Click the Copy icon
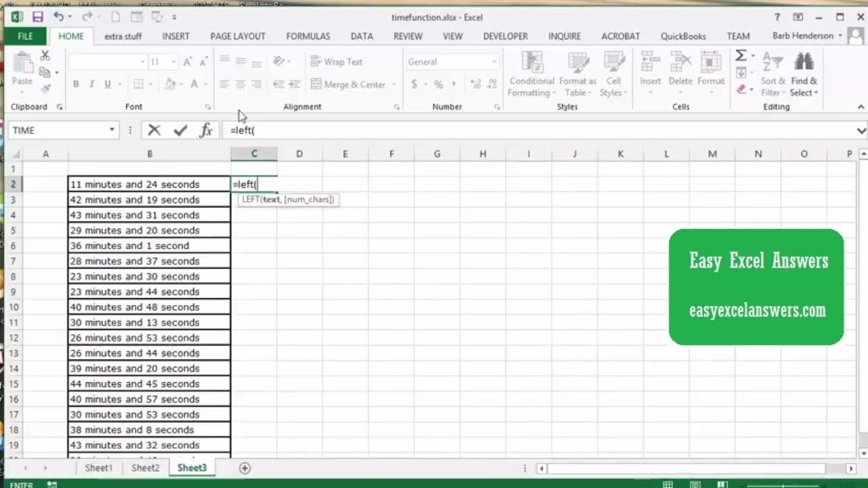Viewport: 868px width, 488px height. 45,72
